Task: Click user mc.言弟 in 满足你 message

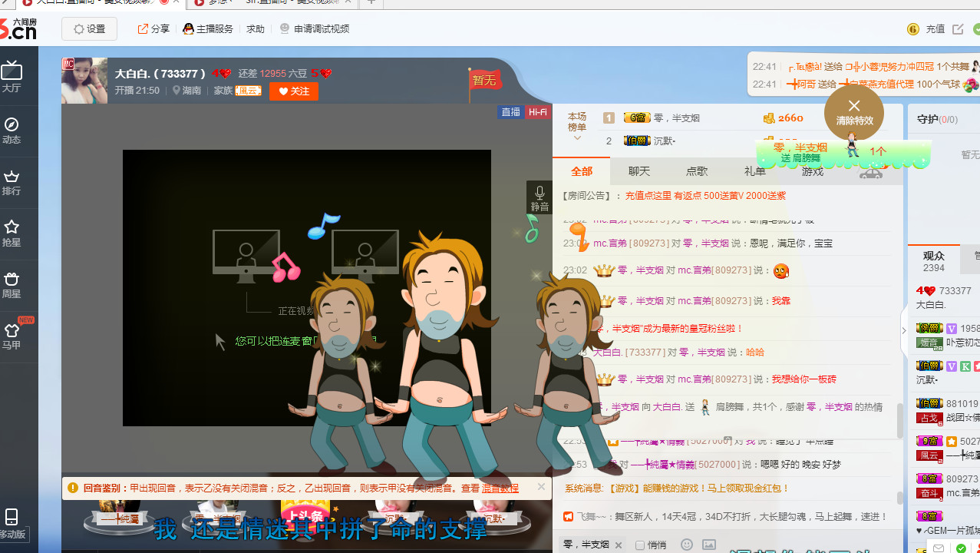Action: (x=610, y=243)
